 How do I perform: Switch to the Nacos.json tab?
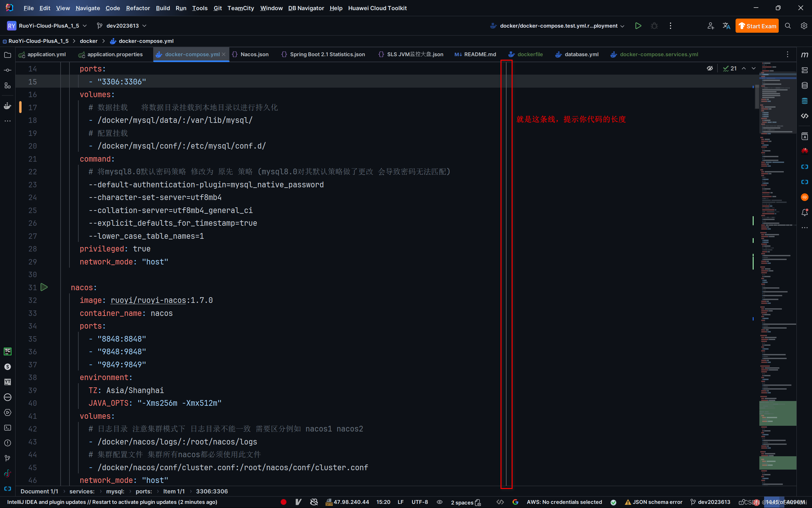tap(250, 54)
